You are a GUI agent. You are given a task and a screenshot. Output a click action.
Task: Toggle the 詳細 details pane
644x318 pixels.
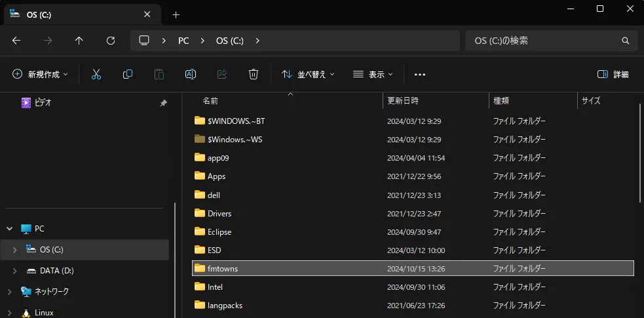coord(613,75)
